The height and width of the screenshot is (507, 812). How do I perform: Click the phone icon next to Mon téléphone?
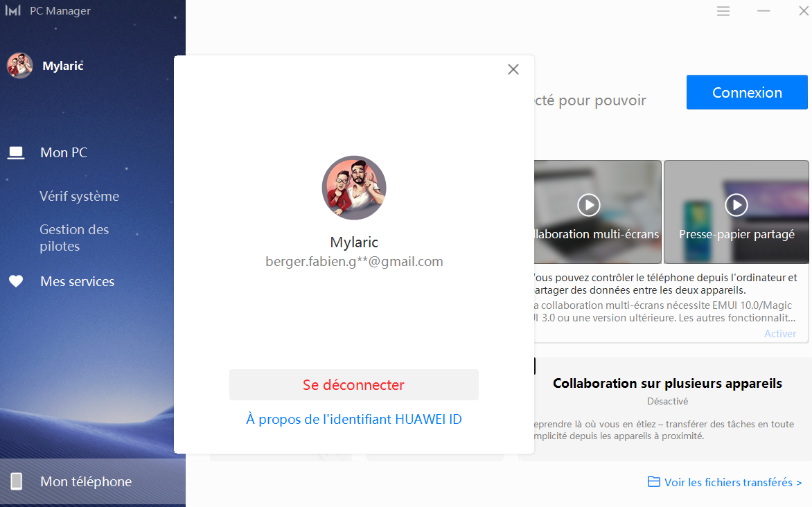15,482
